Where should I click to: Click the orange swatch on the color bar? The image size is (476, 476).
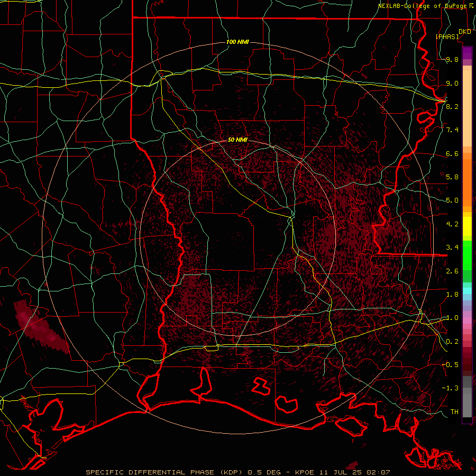coord(467,182)
